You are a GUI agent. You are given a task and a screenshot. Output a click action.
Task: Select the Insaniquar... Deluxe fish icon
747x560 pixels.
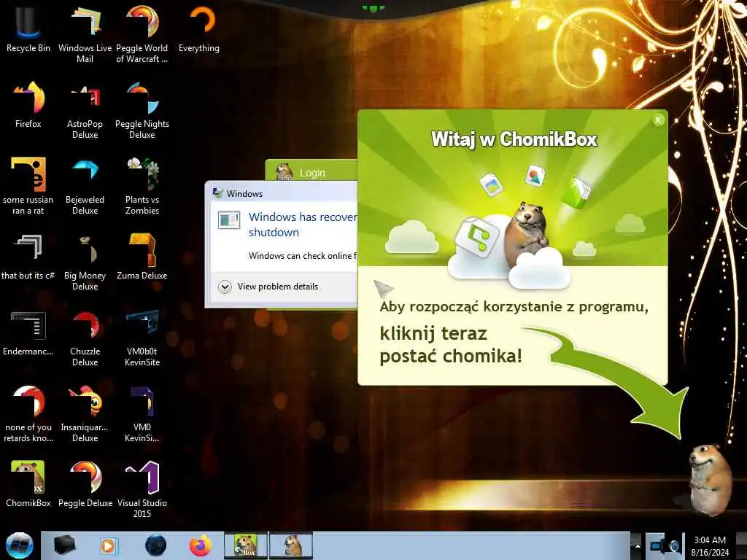click(x=85, y=413)
